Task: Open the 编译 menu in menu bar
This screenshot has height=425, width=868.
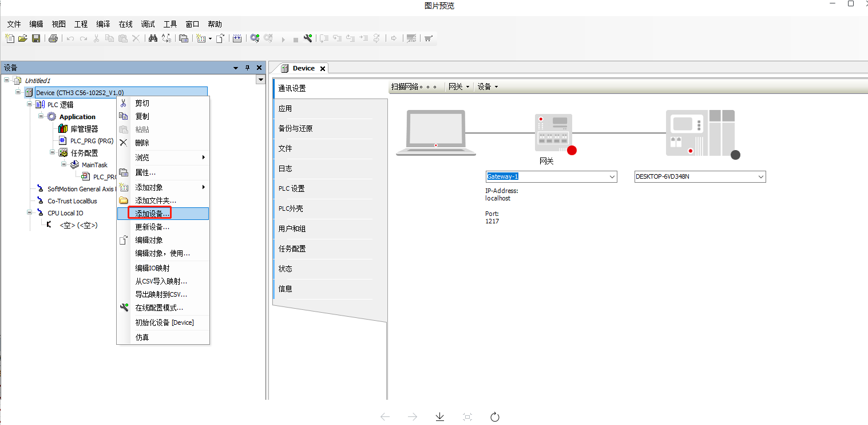Action: tap(103, 24)
